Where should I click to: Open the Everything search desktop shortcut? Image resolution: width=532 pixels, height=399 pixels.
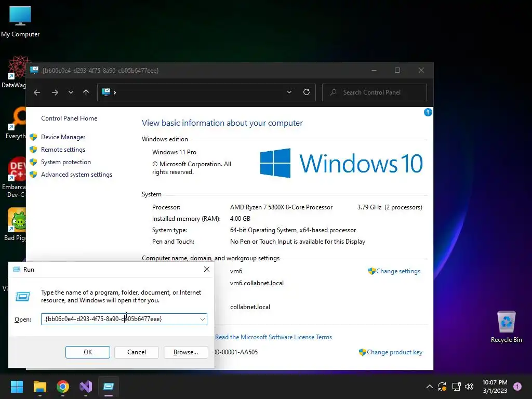15,123
